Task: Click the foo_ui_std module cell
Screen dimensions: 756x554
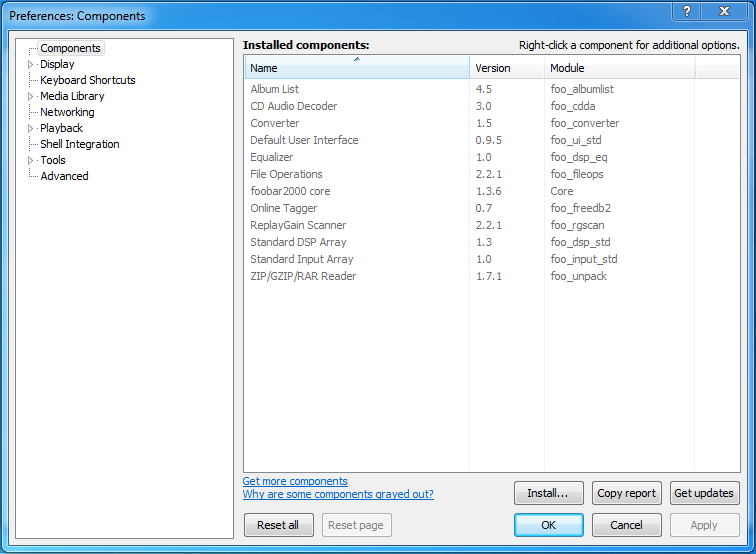Action: 576,140
